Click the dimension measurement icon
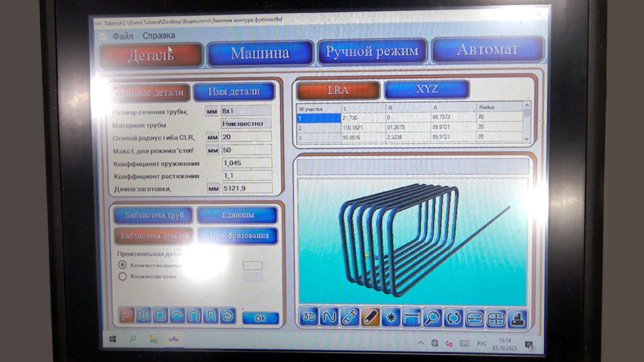644x362 pixels. pyautogui.click(x=411, y=317)
